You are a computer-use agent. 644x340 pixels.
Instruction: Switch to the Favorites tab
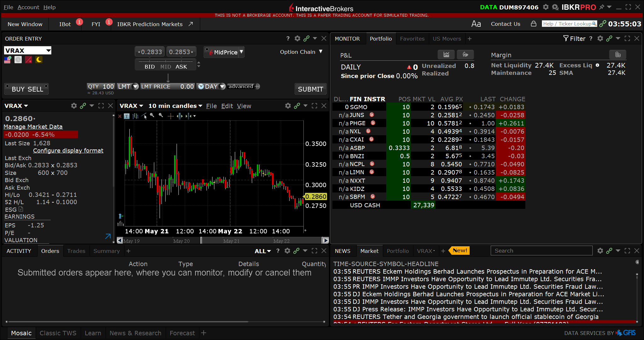point(412,38)
